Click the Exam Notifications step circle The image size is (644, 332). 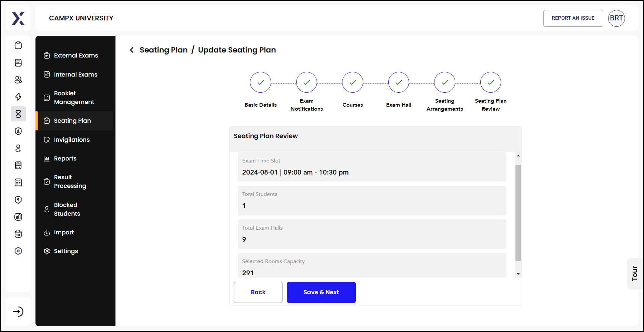307,82
